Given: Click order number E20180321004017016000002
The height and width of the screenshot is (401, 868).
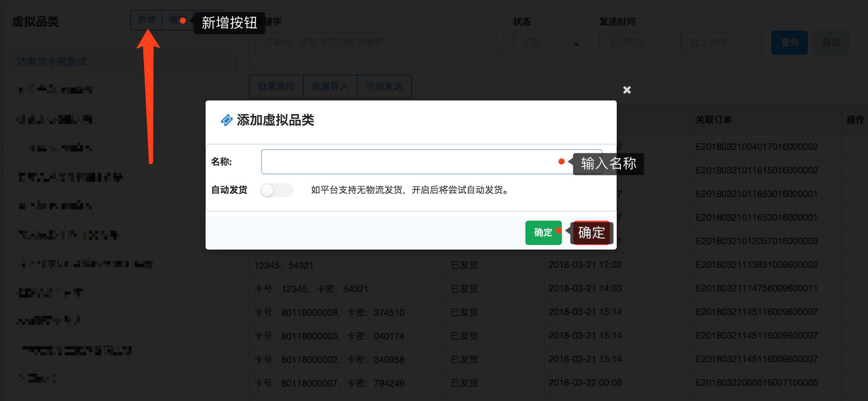Looking at the screenshot, I should pyautogui.click(x=757, y=147).
